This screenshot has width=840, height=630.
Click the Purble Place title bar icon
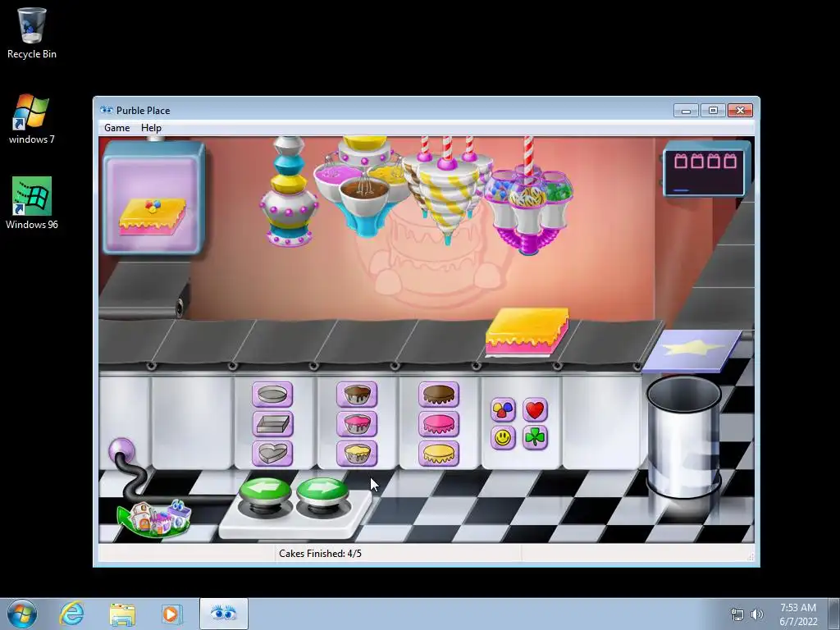(x=107, y=111)
